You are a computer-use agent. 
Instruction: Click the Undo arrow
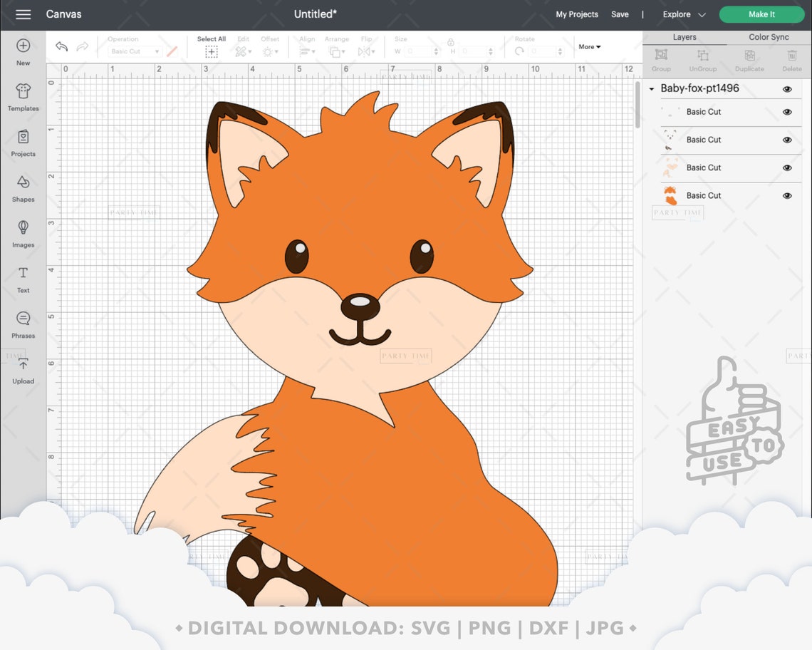61,46
